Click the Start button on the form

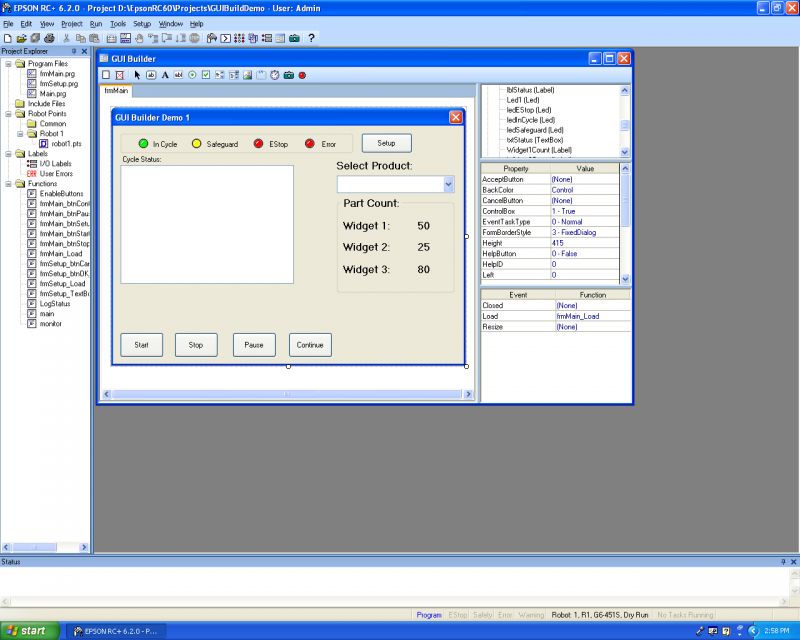pyautogui.click(x=141, y=345)
